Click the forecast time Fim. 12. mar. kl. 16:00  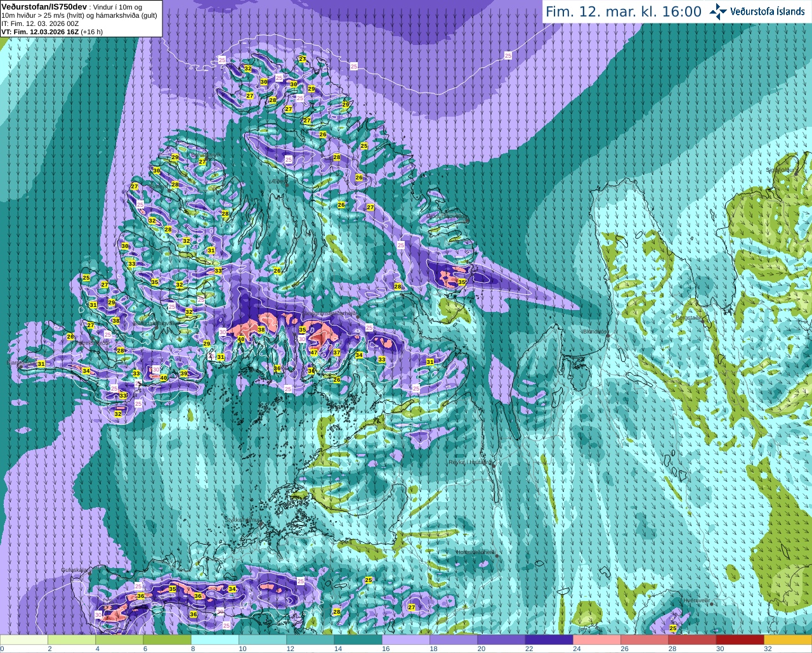coord(624,11)
